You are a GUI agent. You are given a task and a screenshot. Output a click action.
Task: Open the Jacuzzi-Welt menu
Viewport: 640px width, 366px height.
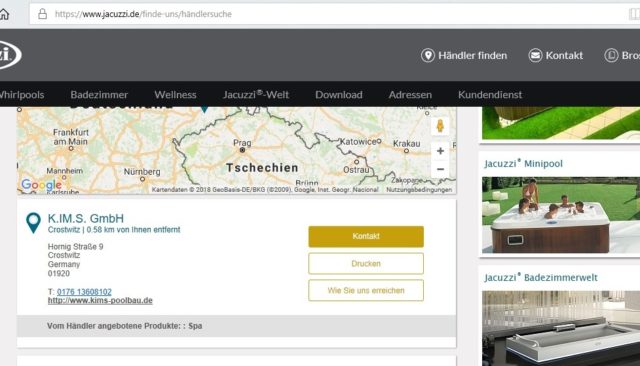(256, 95)
